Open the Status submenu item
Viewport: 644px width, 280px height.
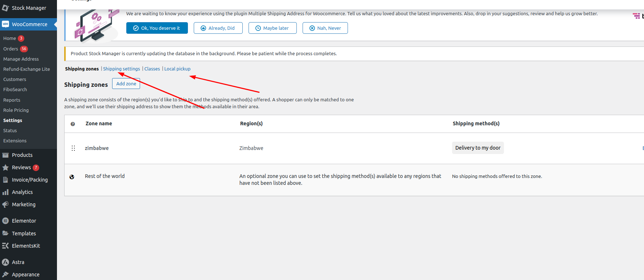(10, 130)
